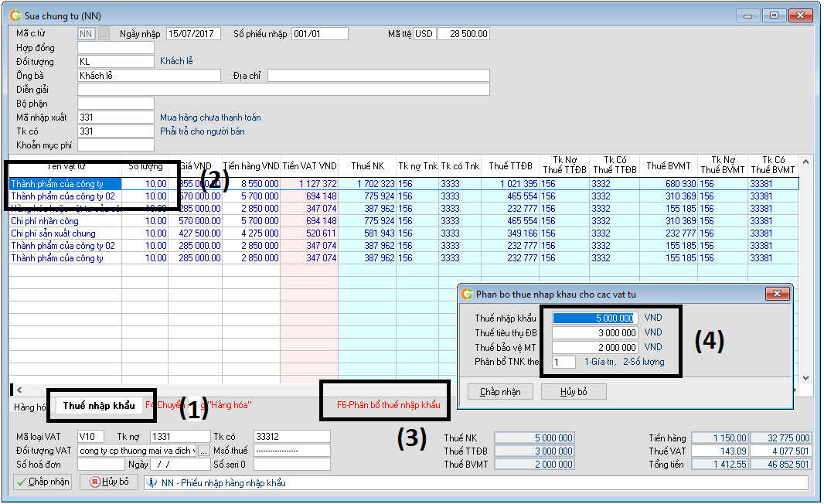The width and height of the screenshot is (824, 504).
Task: Click the bottom Chấp nhận button with checkmark
Action: [x=43, y=482]
